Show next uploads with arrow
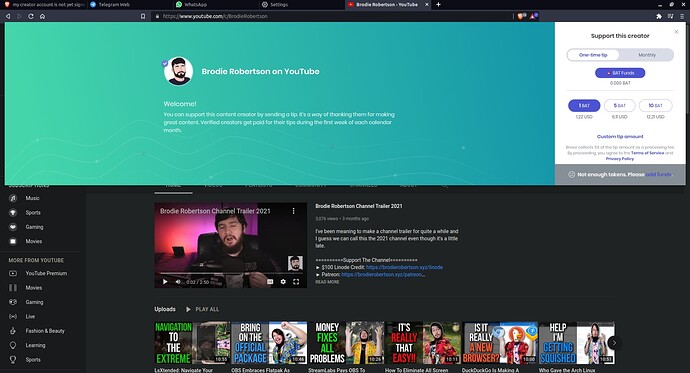 pyautogui.click(x=614, y=343)
